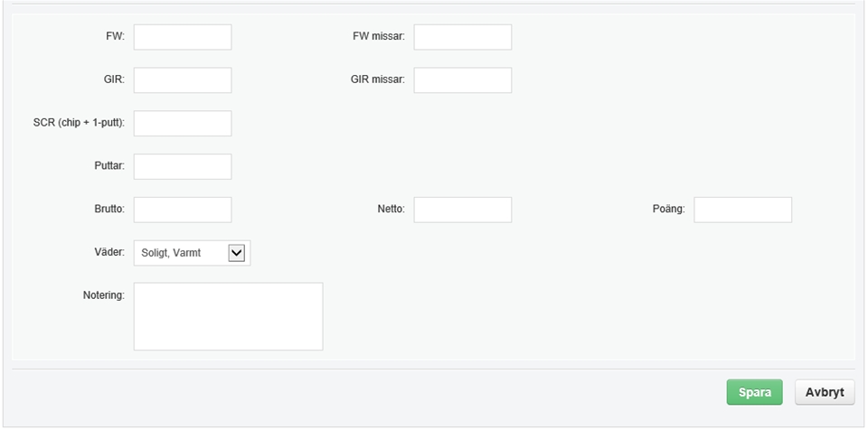Image resolution: width=868 pixels, height=430 pixels.
Task: Save the round with Spara button
Action: [754, 392]
